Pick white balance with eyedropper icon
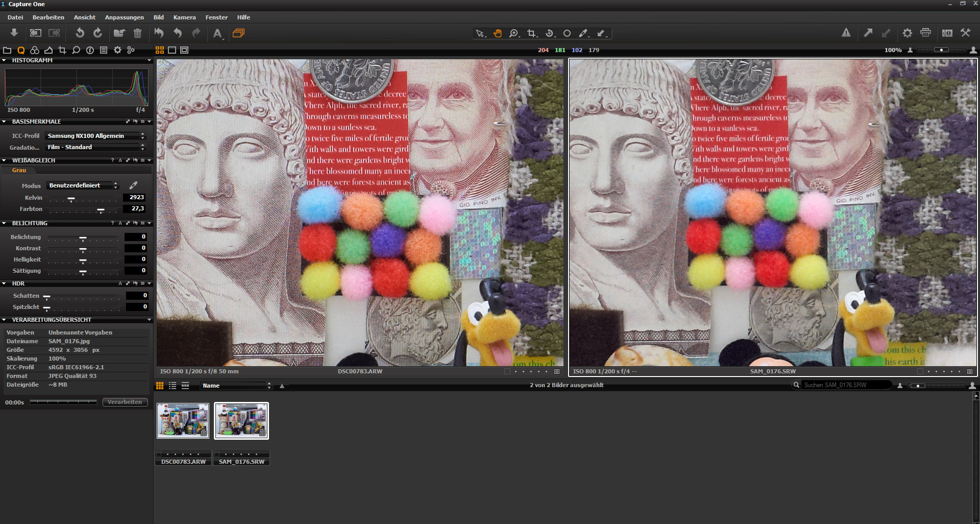 click(x=133, y=185)
